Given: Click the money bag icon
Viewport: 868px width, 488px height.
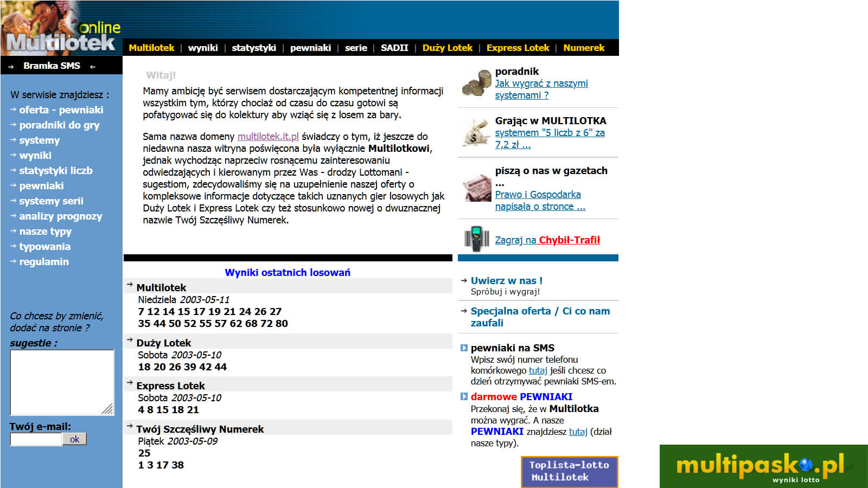Looking at the screenshot, I should [476, 133].
